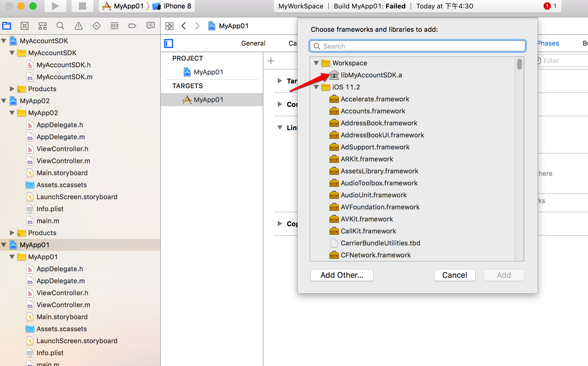This screenshot has height=366, width=588.
Task: Open MyAccountSDK.h in navigator
Action: (x=59, y=65)
